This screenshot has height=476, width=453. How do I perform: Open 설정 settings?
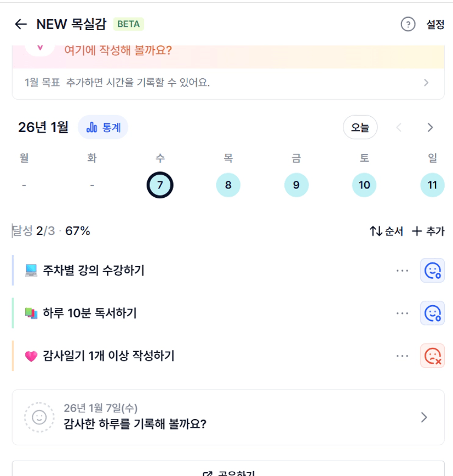[435, 24]
